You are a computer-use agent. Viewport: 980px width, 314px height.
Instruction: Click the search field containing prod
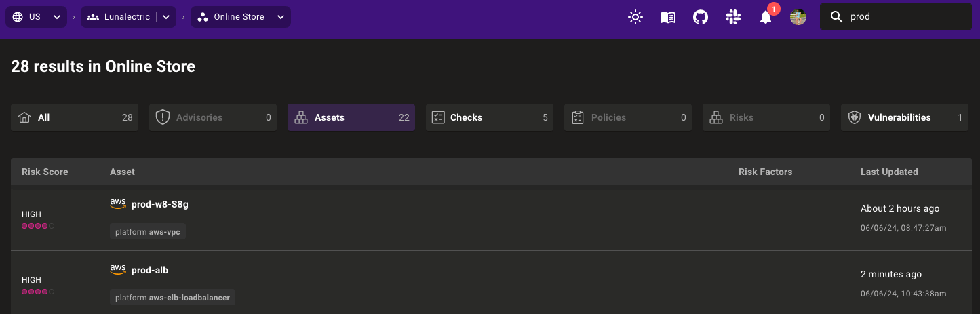[905, 17]
